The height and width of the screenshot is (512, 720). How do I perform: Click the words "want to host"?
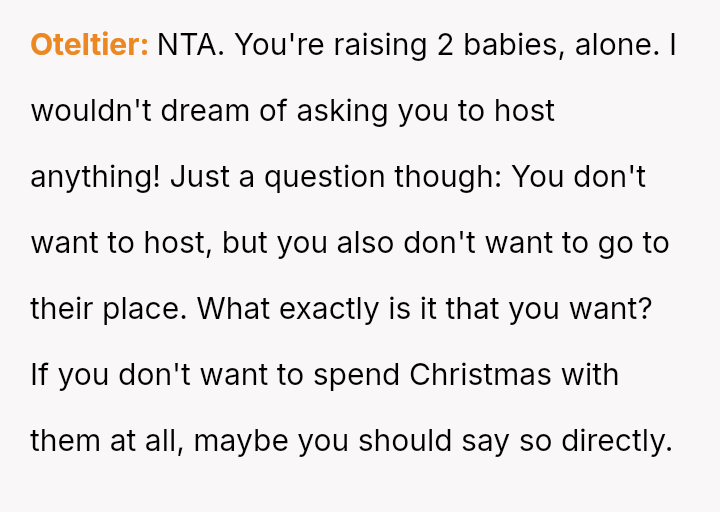pyautogui.click(x=117, y=243)
